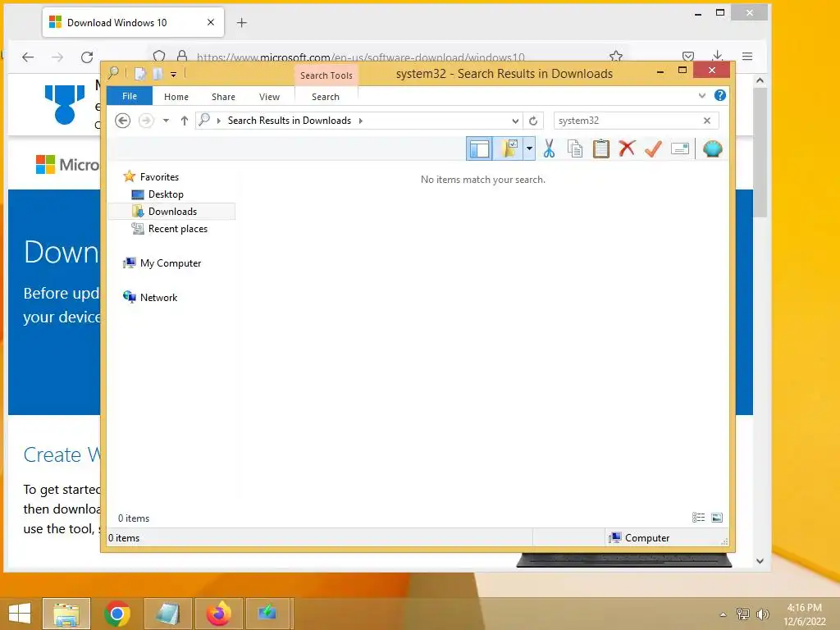Image resolution: width=840 pixels, height=630 pixels.
Task: Open Chrome from the taskbar
Action: [x=116, y=613]
